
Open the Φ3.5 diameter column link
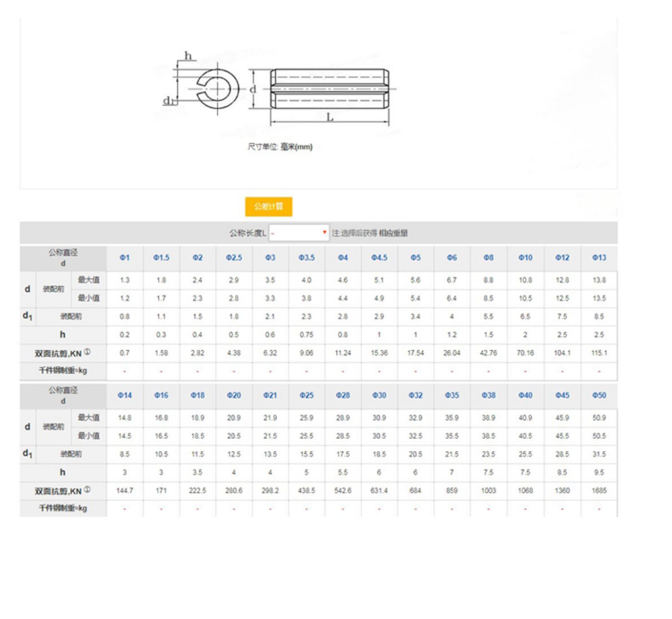pos(307,258)
